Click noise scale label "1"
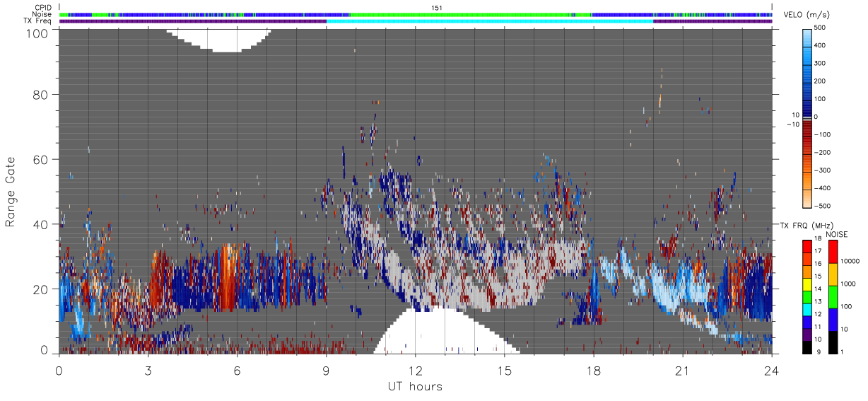The image size is (868, 401). 842,351
